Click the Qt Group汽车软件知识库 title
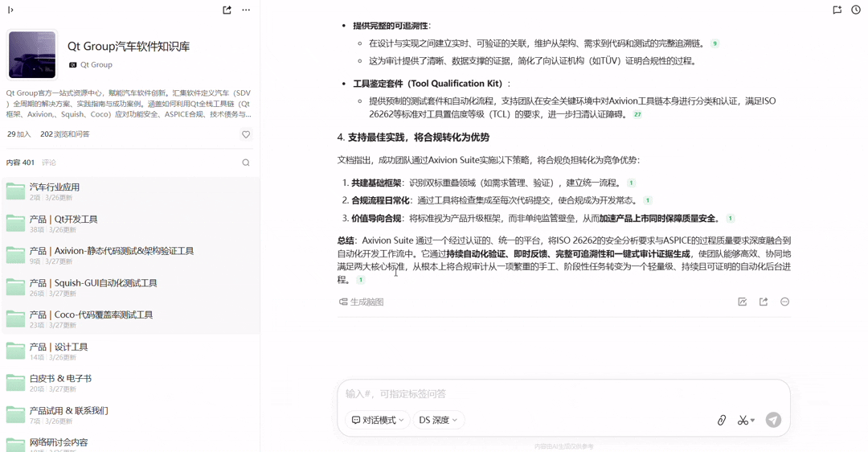The height and width of the screenshot is (452, 868). [x=129, y=47]
